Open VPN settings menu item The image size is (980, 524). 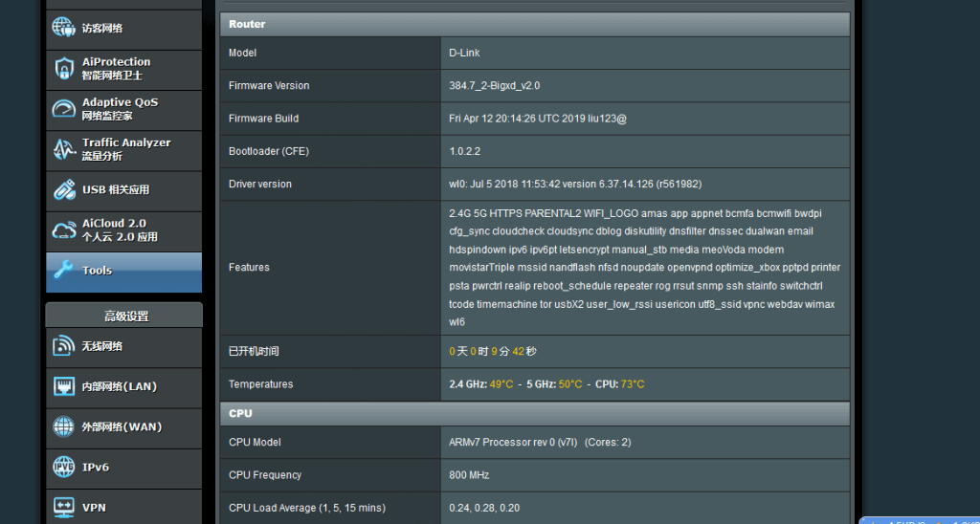[x=123, y=507]
